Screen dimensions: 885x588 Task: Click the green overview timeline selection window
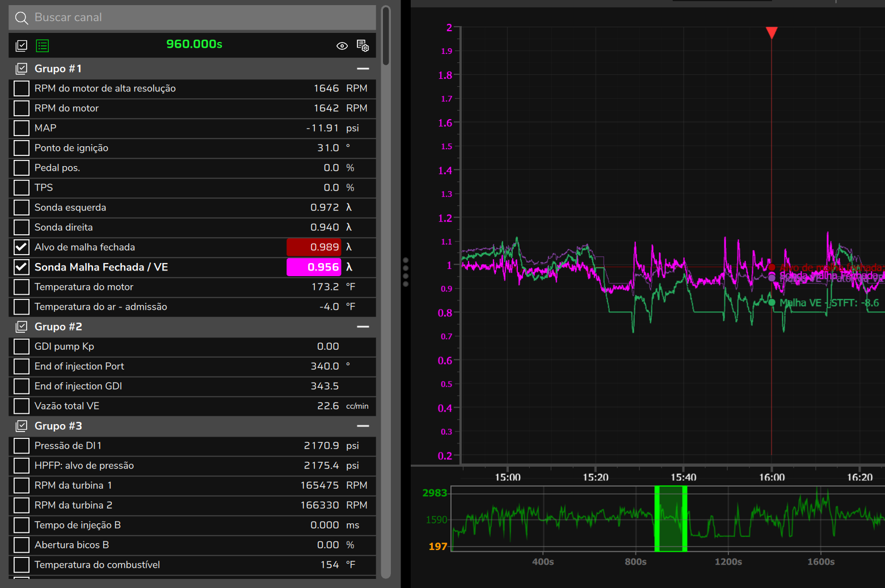671,518
